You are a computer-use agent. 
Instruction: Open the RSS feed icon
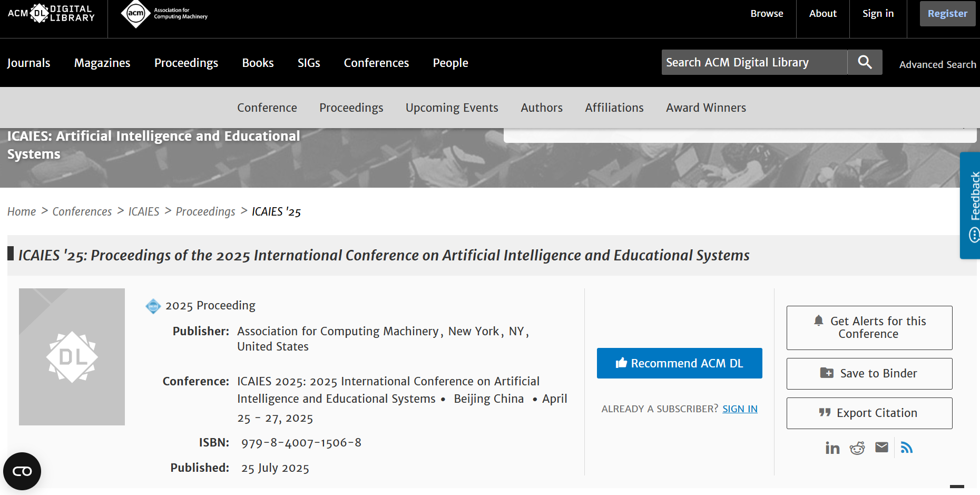pyautogui.click(x=907, y=448)
